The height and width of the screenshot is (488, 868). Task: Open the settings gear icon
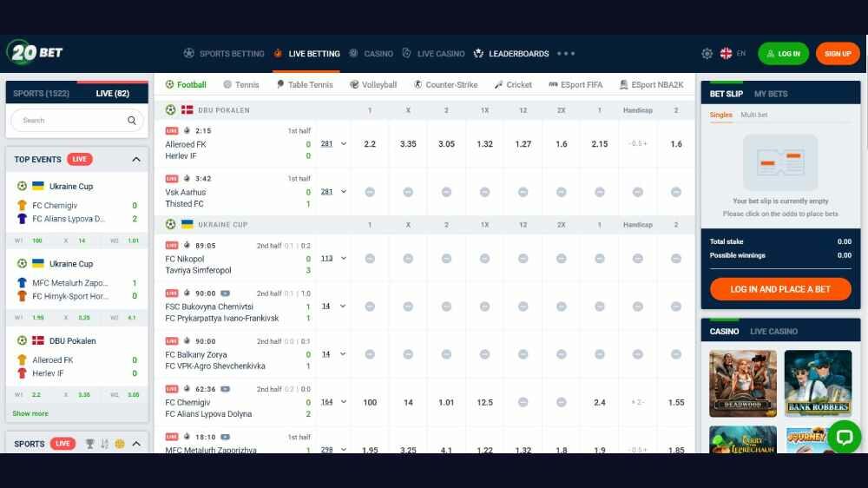coord(707,54)
